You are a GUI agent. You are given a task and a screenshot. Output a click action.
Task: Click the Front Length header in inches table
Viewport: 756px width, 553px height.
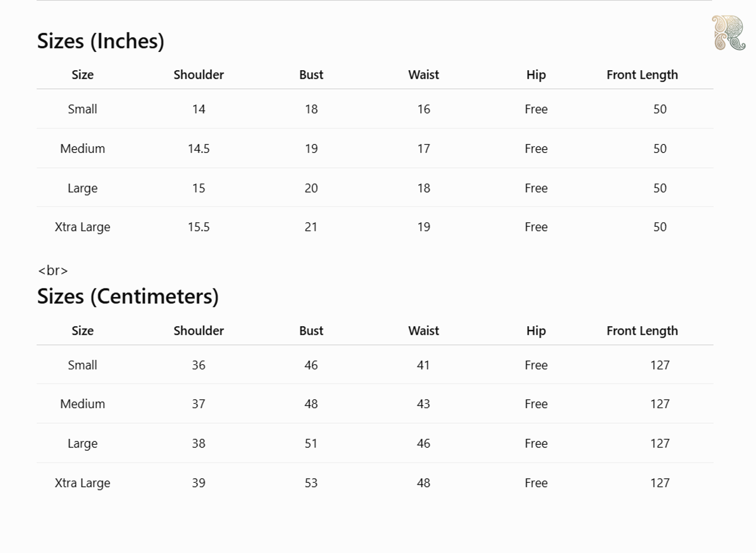(x=642, y=75)
